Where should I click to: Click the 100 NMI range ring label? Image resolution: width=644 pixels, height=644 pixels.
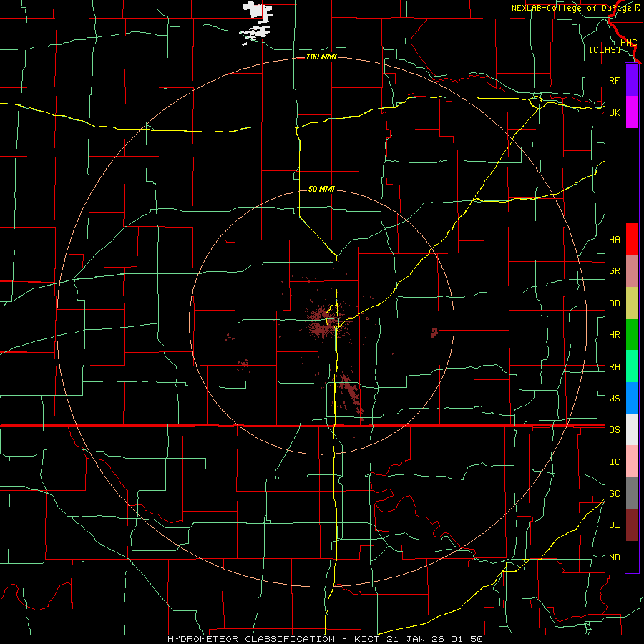pyautogui.click(x=321, y=57)
